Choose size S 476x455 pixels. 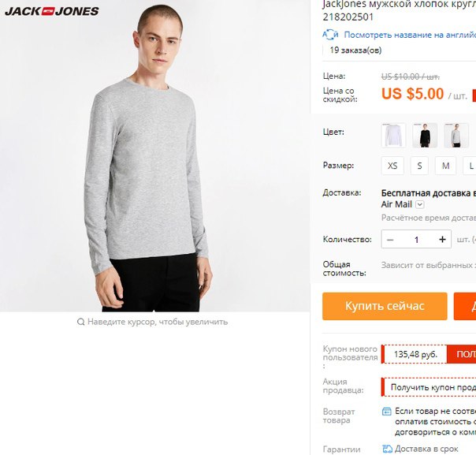[x=419, y=166]
